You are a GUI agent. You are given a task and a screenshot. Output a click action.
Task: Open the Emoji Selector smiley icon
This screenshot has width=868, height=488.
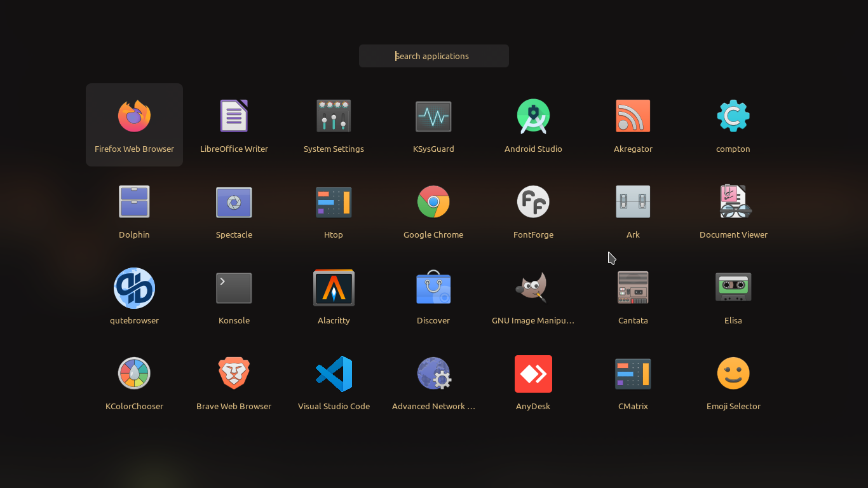click(x=733, y=374)
